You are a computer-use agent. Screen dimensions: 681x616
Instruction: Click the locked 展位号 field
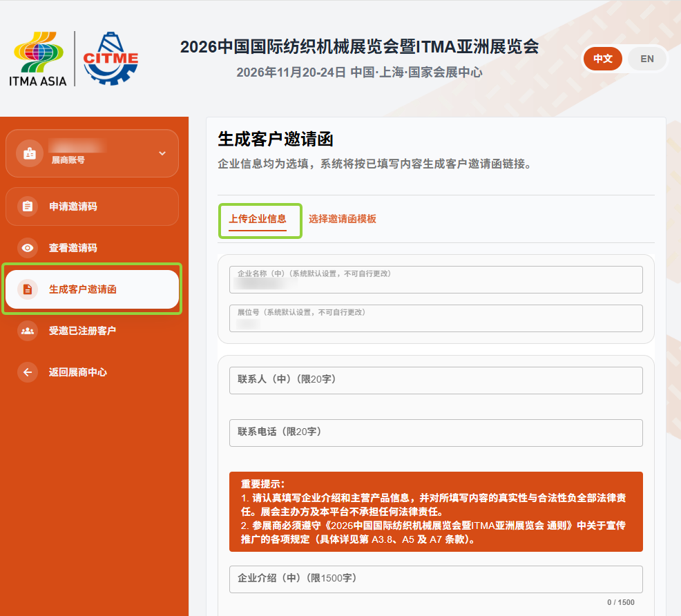coord(436,318)
